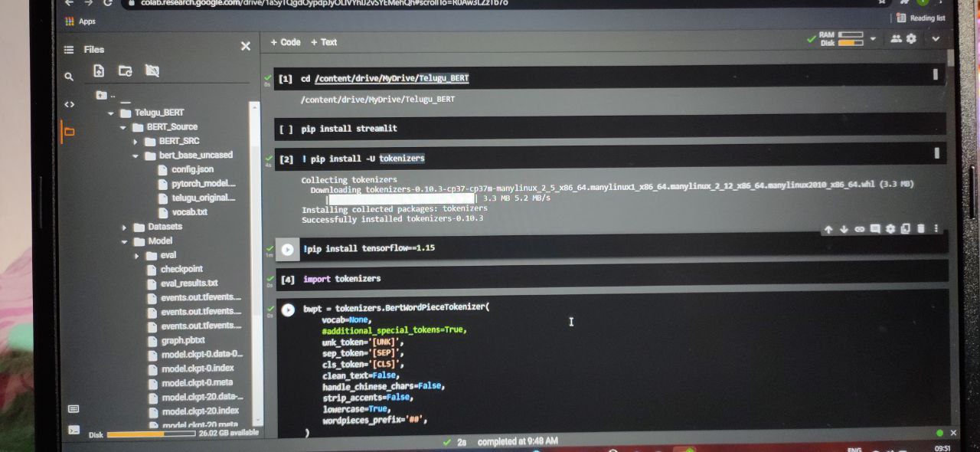The image size is (980, 452).
Task: Select model.ckpt-0.meta file
Action: (x=198, y=383)
